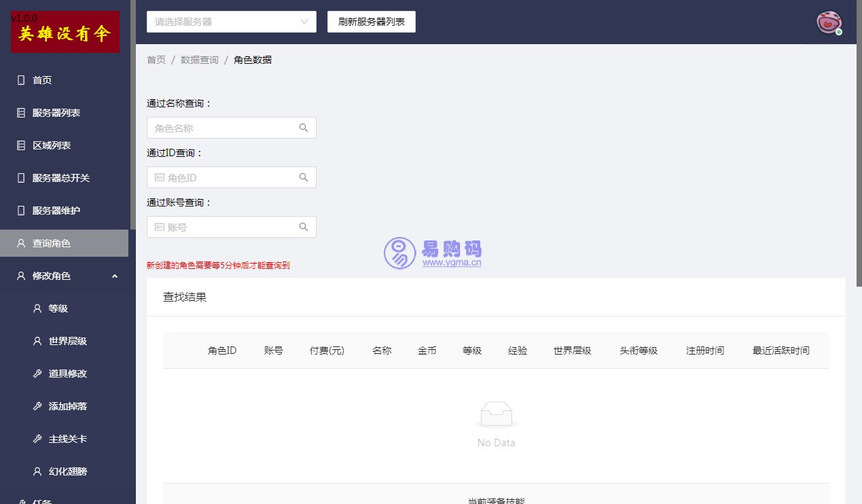Click the user avatar in top-right corner
The image size is (862, 504).
pyautogui.click(x=828, y=22)
